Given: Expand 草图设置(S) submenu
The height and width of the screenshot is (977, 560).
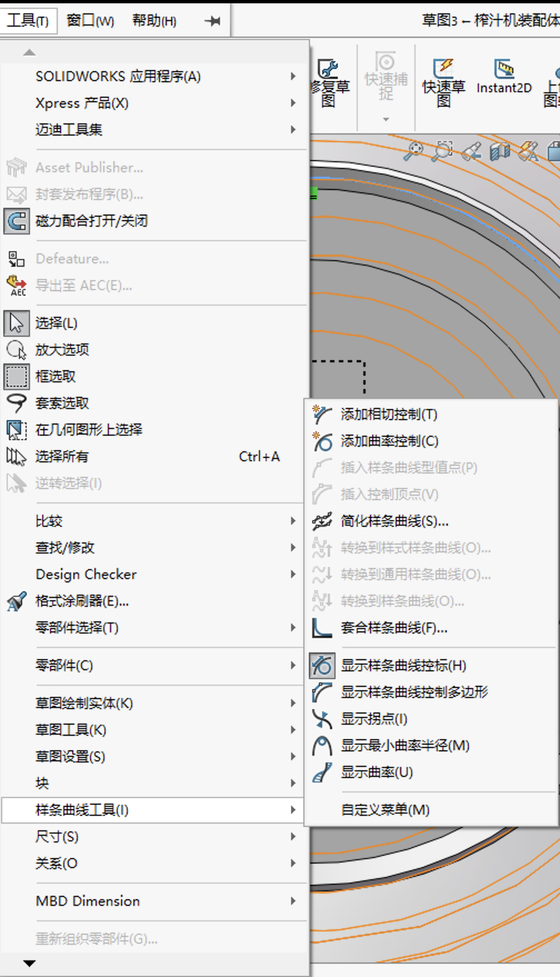Looking at the screenshot, I should [154, 756].
